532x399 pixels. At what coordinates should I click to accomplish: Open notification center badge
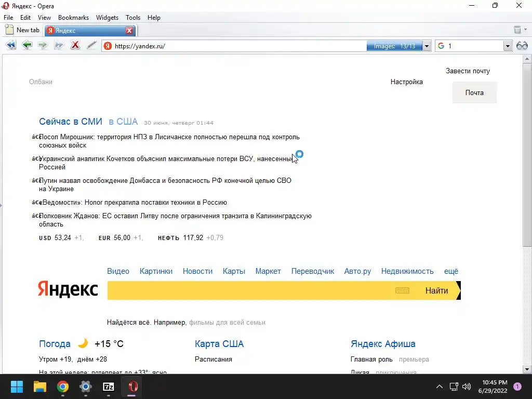[517, 387]
